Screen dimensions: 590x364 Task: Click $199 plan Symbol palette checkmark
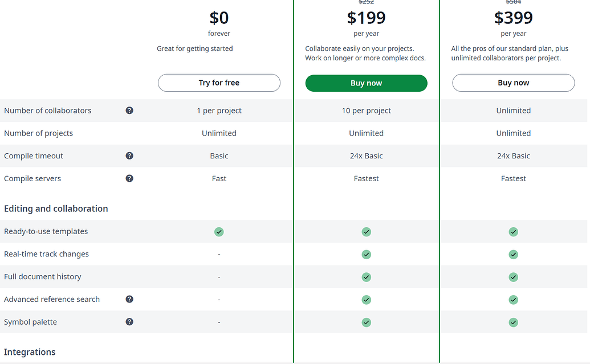366,322
